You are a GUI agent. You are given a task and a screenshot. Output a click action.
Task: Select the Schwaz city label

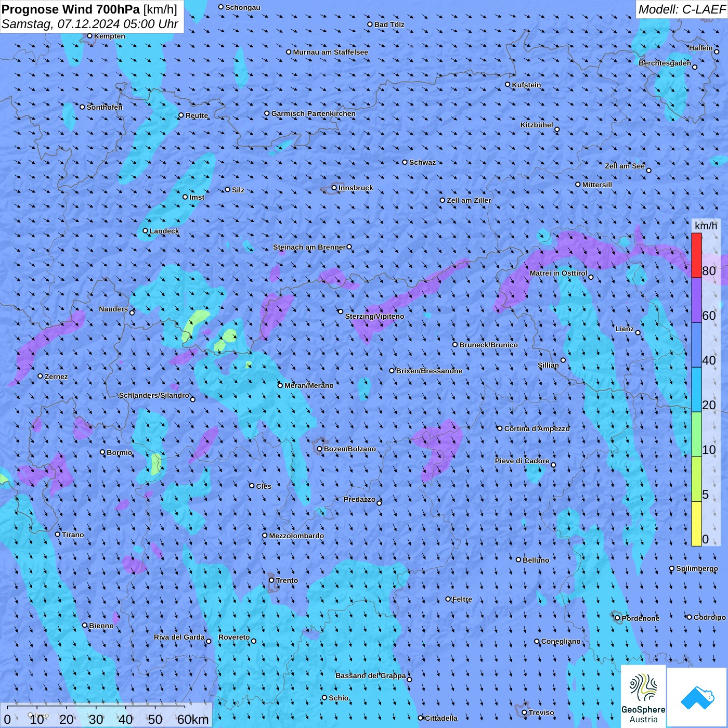[422, 162]
